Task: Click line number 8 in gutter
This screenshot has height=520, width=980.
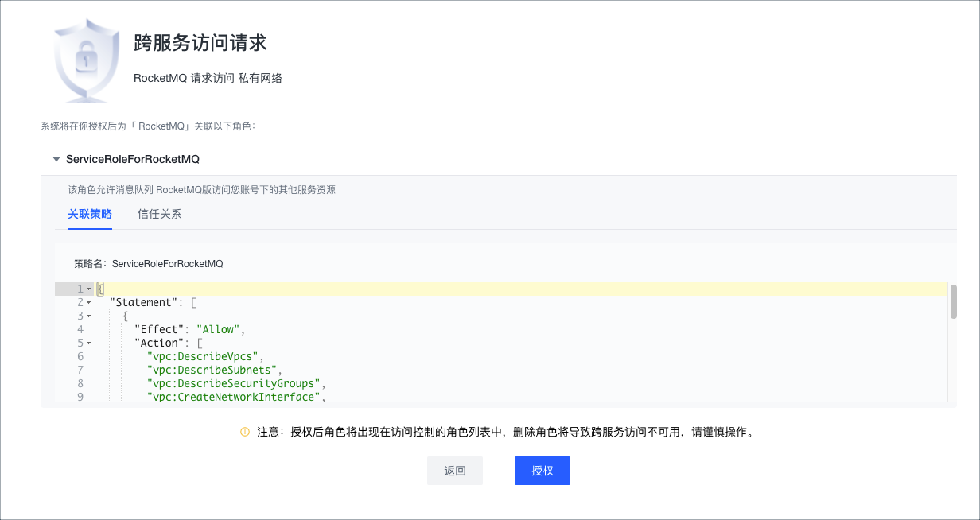Action: click(x=80, y=383)
